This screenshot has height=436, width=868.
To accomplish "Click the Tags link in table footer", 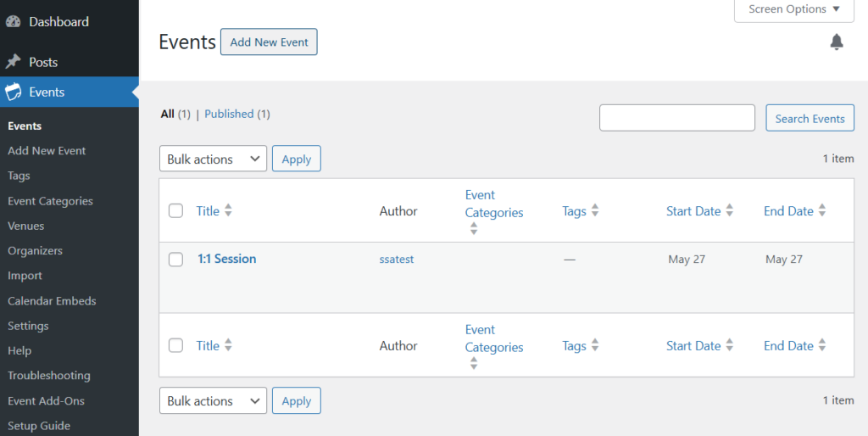I will tap(574, 346).
